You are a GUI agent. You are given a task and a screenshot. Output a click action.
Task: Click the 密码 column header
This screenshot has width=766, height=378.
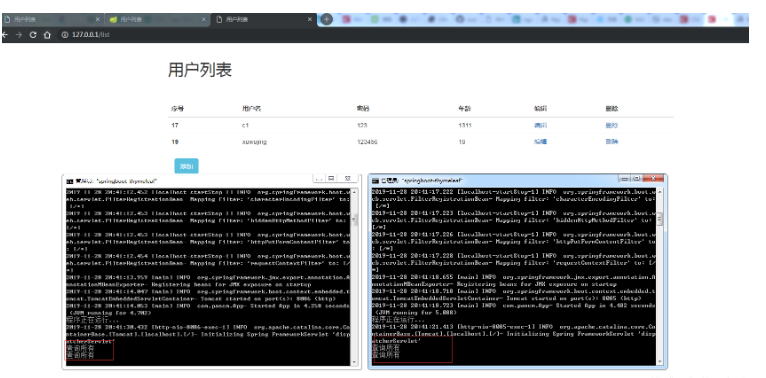(x=363, y=108)
